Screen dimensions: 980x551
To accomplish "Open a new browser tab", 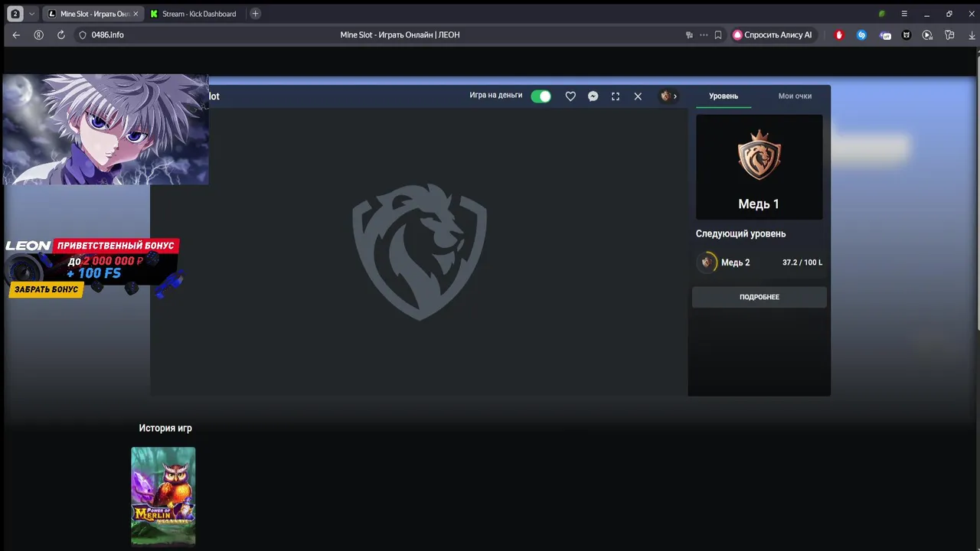I will (x=256, y=14).
